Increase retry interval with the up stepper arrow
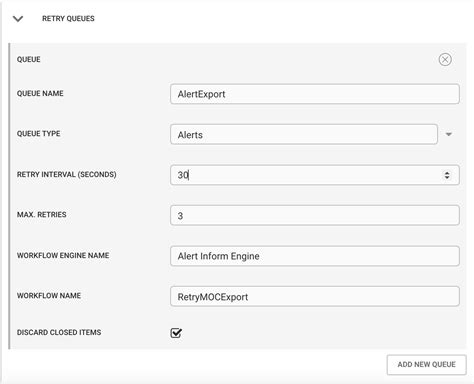Image resolution: width=474 pixels, height=384 pixels. [x=447, y=173]
